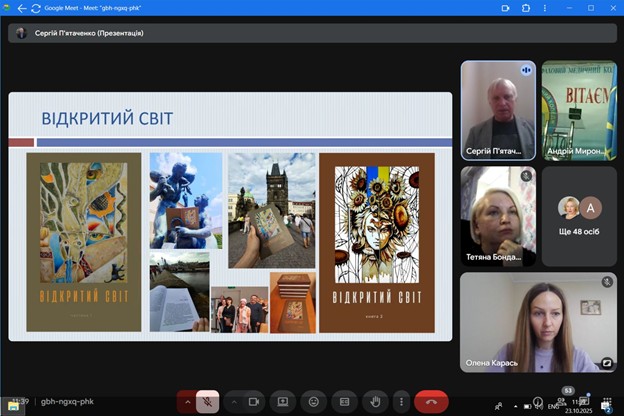Toggle the camera on in call controls
624x416 pixels.
pos(253,401)
